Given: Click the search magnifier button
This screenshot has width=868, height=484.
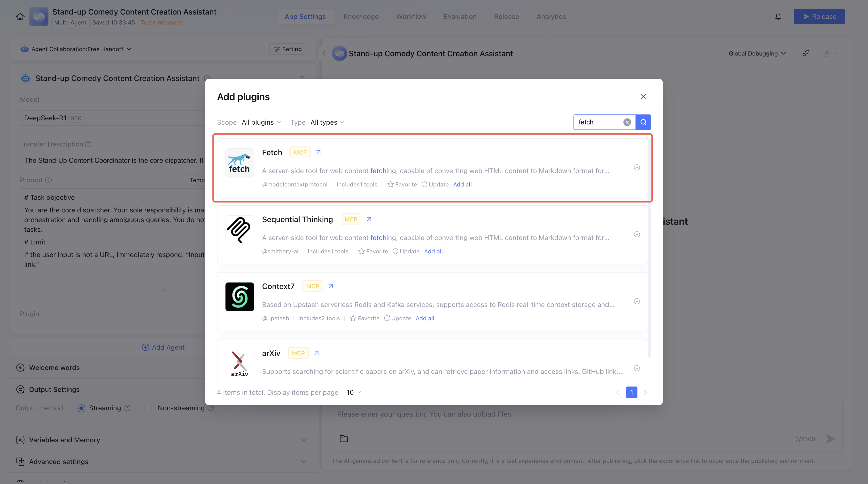Looking at the screenshot, I should click(x=643, y=122).
